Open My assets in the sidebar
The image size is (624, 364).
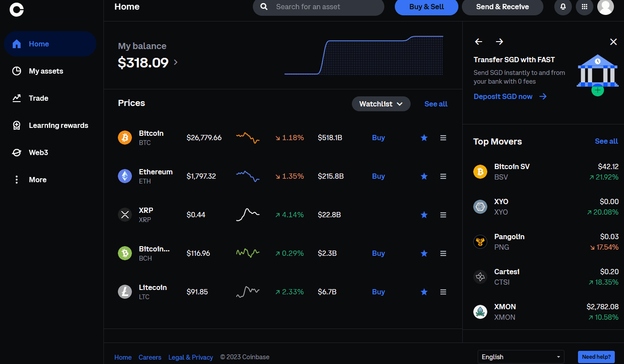[50, 71]
